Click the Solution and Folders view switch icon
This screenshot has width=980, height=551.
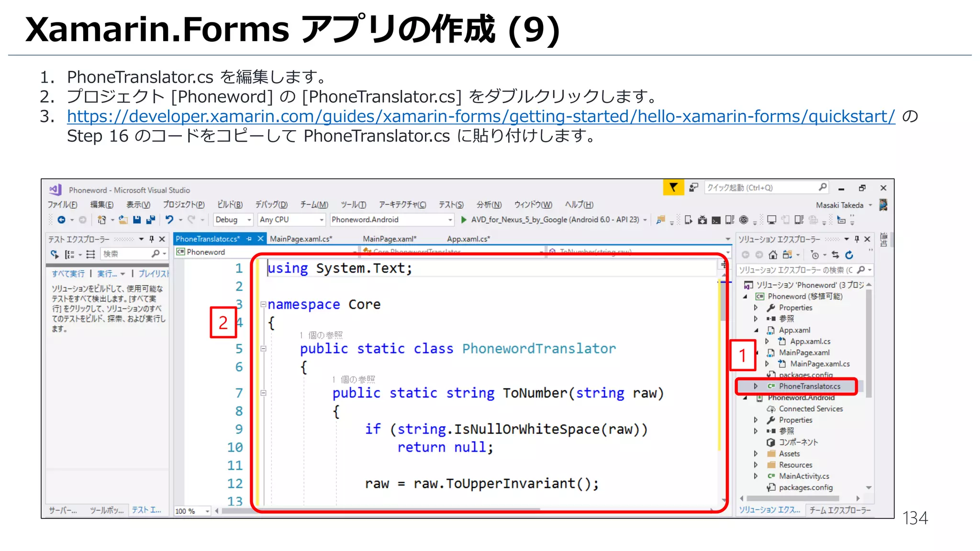(x=787, y=254)
